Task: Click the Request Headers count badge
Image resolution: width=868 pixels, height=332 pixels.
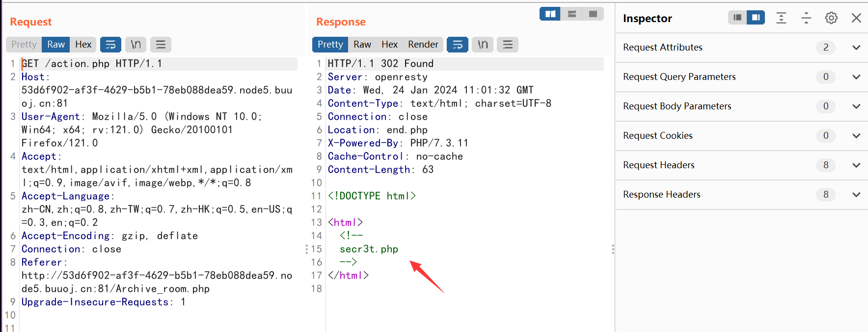Action: click(826, 165)
